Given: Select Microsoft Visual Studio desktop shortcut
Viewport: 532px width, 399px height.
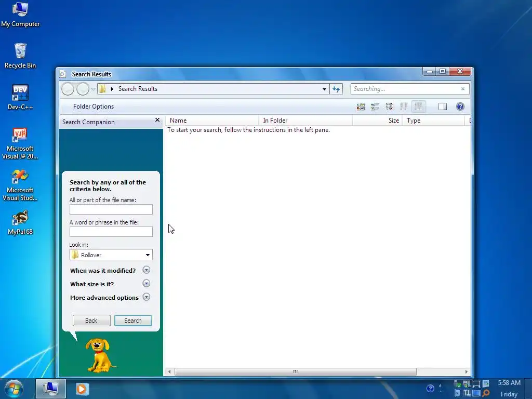Looking at the screenshot, I should click(x=20, y=185).
